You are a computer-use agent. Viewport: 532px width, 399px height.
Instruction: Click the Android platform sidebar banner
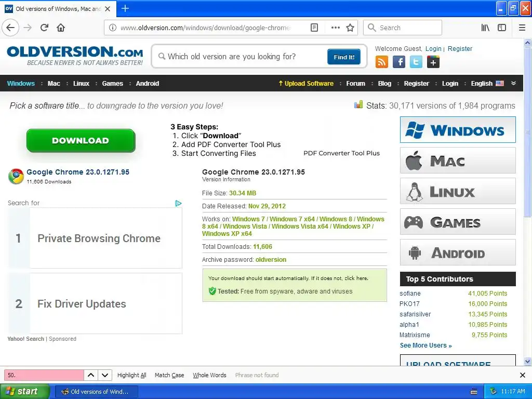tap(458, 252)
